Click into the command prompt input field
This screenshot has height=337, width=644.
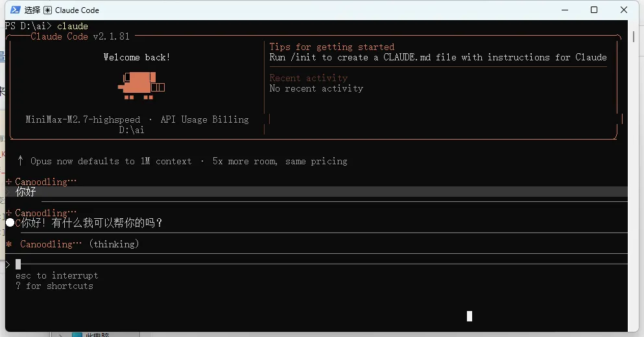click(x=320, y=264)
